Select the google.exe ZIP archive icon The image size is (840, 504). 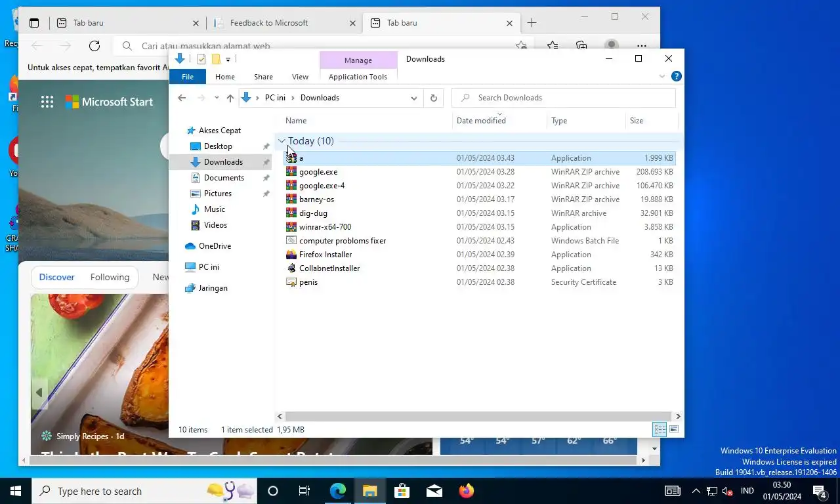pos(291,172)
